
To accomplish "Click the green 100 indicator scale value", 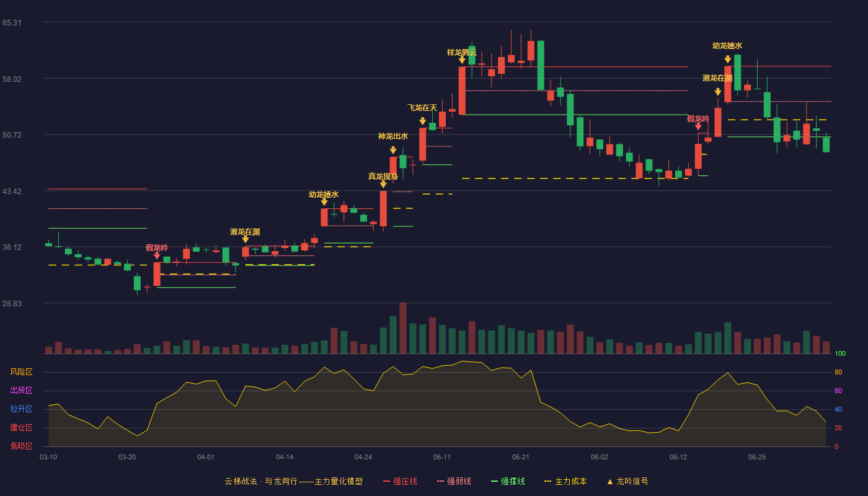I will [x=840, y=354].
